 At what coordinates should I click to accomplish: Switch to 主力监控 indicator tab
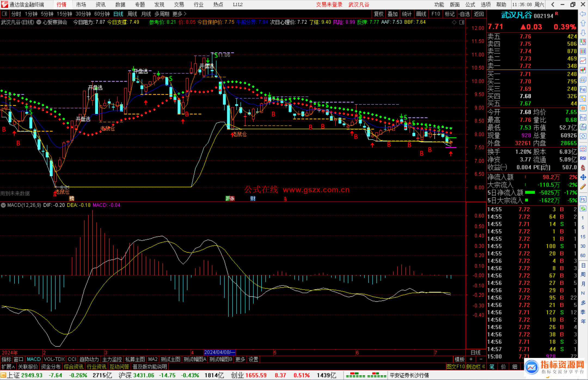[112, 359]
